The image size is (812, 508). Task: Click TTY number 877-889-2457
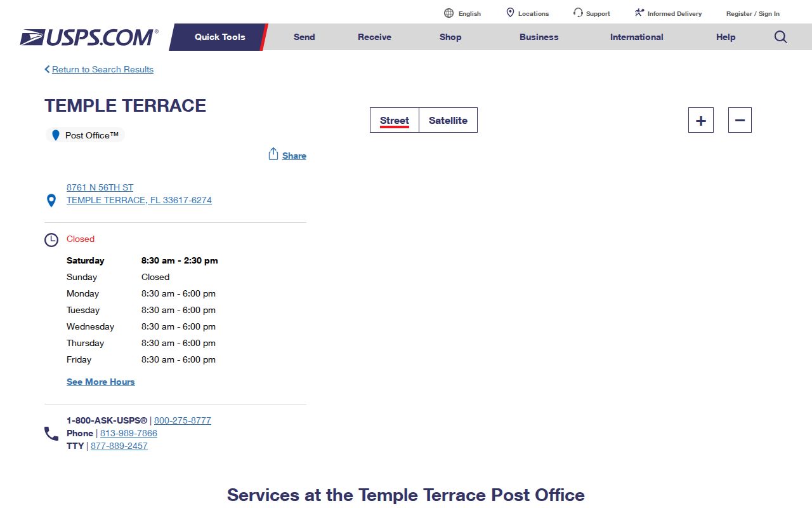(119, 446)
